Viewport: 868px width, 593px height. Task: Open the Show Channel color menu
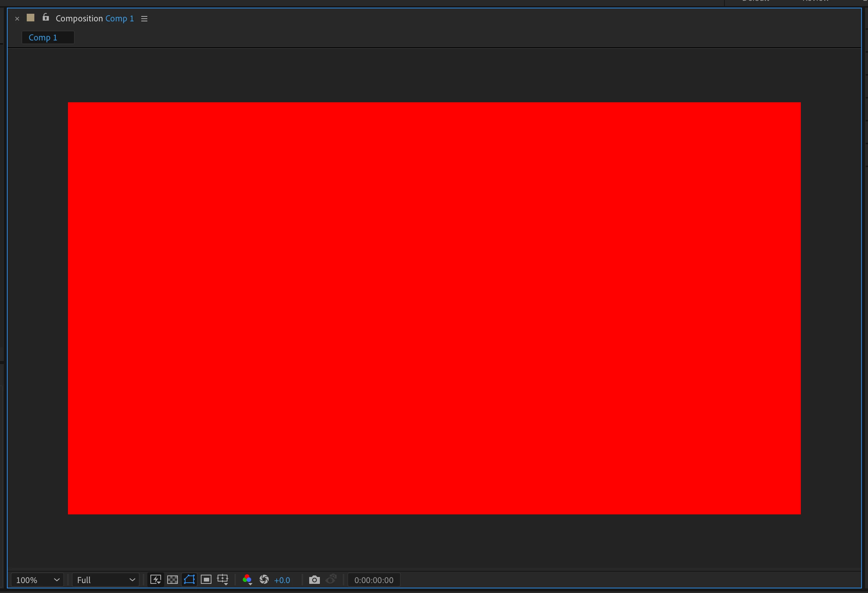[247, 580]
